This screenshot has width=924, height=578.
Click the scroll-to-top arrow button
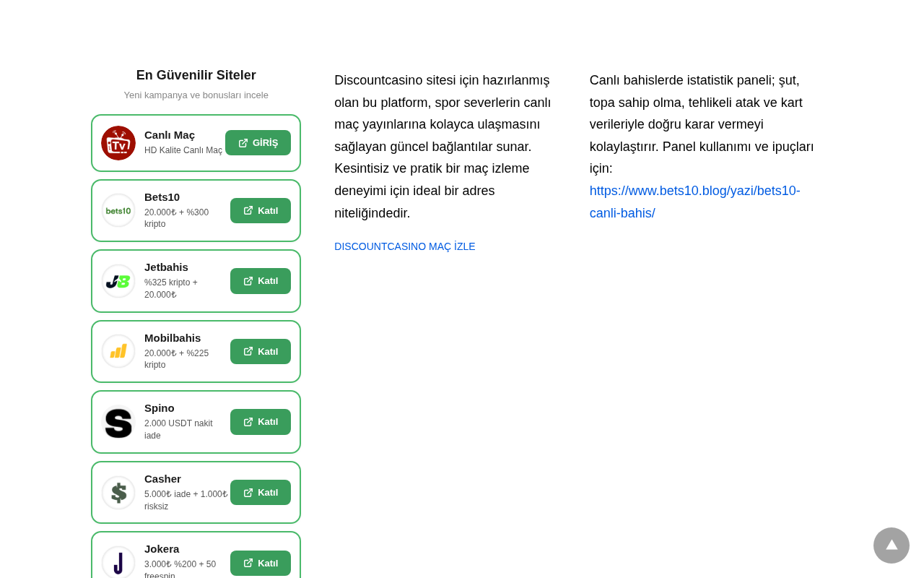click(x=892, y=545)
